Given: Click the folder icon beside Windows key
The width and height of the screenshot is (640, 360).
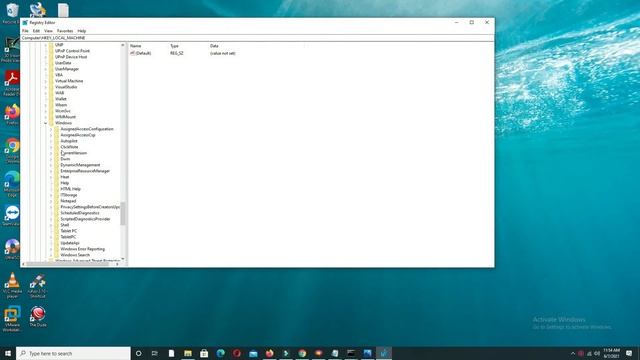Looking at the screenshot, I should [51, 123].
